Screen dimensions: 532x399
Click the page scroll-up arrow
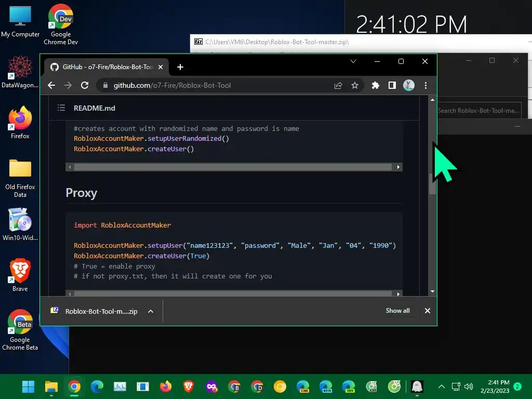point(432,100)
